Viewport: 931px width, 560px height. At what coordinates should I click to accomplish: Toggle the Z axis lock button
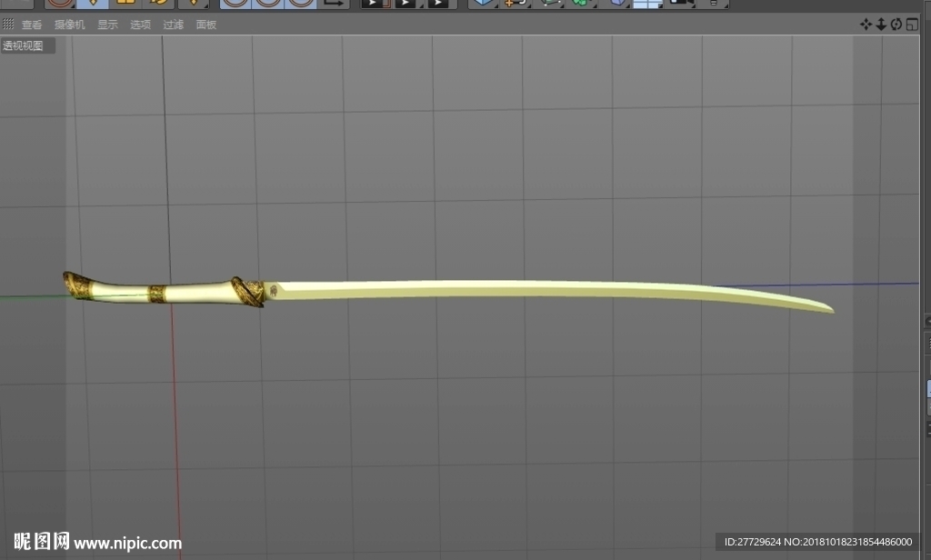click(x=300, y=4)
